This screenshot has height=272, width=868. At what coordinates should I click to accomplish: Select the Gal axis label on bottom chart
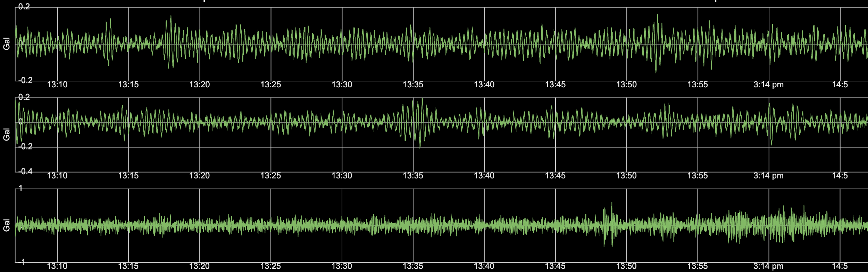(x=6, y=225)
